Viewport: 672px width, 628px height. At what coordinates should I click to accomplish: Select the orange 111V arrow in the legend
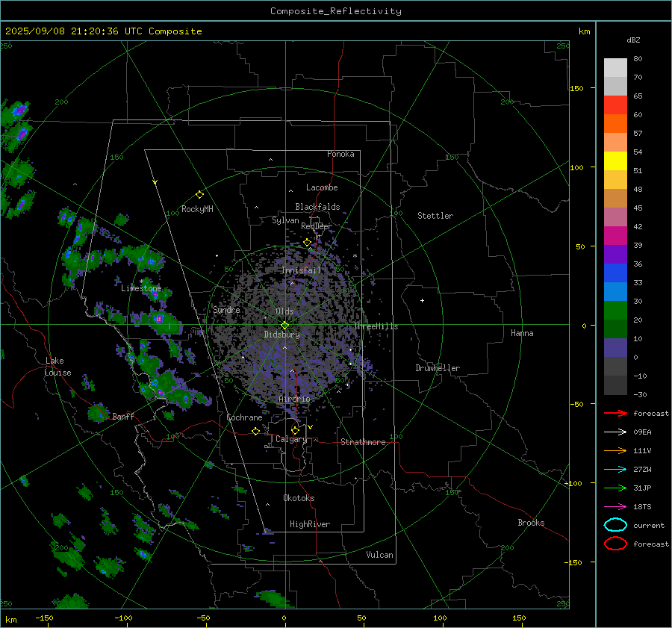click(615, 450)
